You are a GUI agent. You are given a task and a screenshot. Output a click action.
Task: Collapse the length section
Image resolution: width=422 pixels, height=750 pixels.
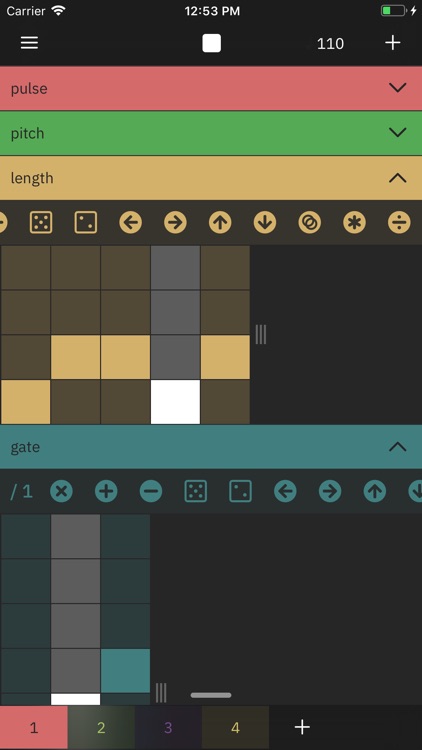[211, 178]
